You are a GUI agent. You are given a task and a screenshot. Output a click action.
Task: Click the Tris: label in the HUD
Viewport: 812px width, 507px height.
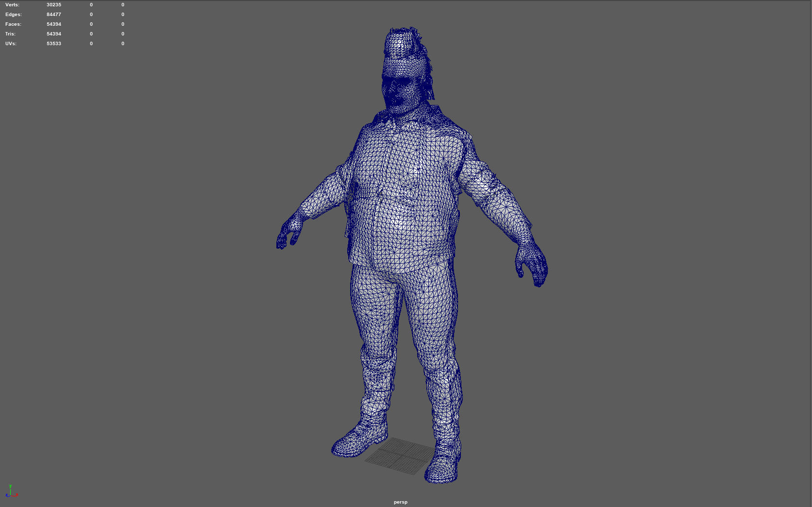(x=11, y=34)
